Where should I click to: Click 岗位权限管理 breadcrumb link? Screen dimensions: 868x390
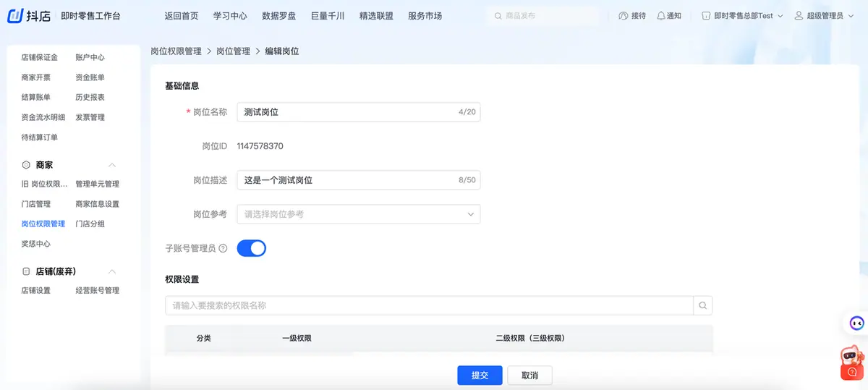tap(176, 51)
